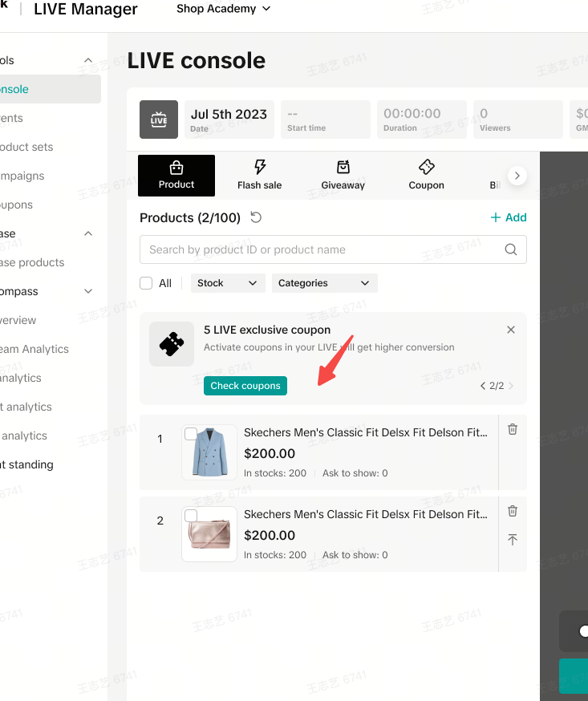Click the Add product link
The height and width of the screenshot is (701, 588).
coord(509,217)
